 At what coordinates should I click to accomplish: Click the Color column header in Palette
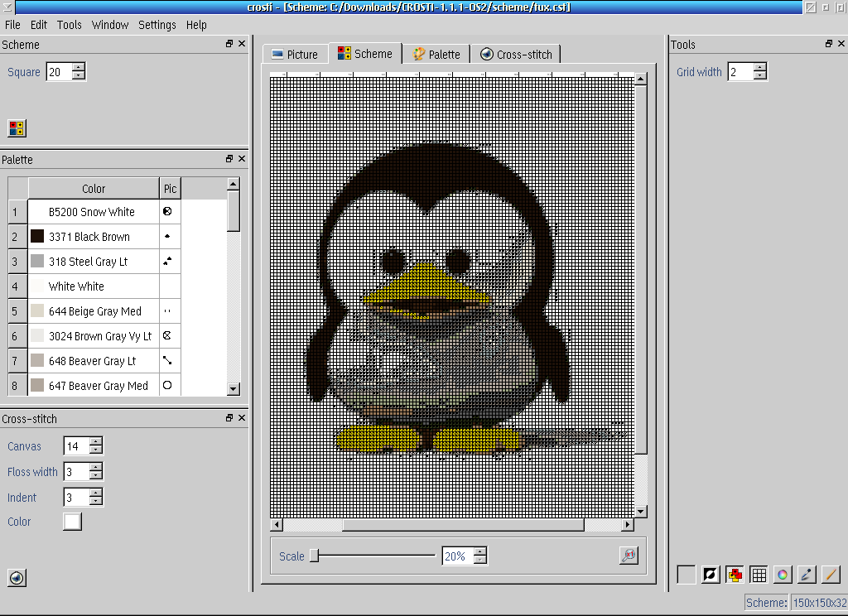tap(94, 188)
